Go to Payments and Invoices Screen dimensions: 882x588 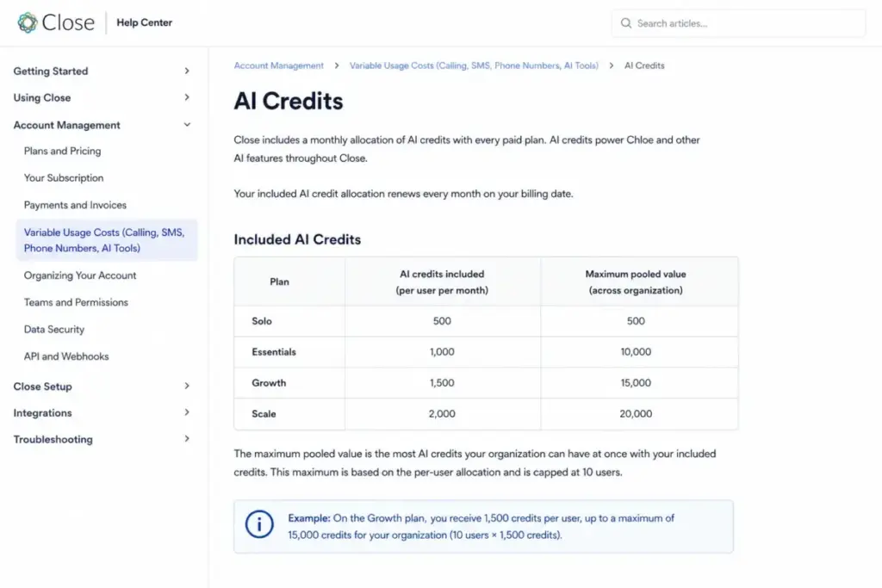point(75,205)
